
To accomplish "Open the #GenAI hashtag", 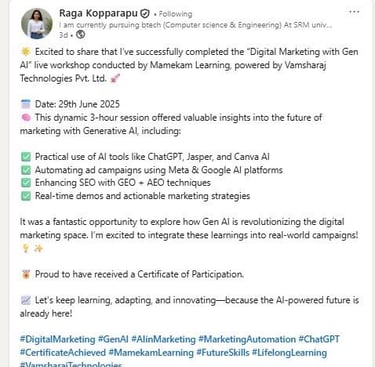I will (x=113, y=339).
